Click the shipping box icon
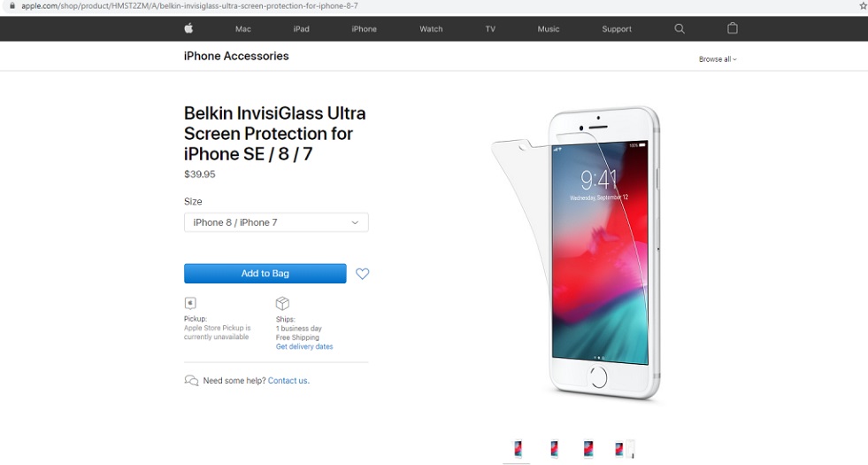 point(282,303)
